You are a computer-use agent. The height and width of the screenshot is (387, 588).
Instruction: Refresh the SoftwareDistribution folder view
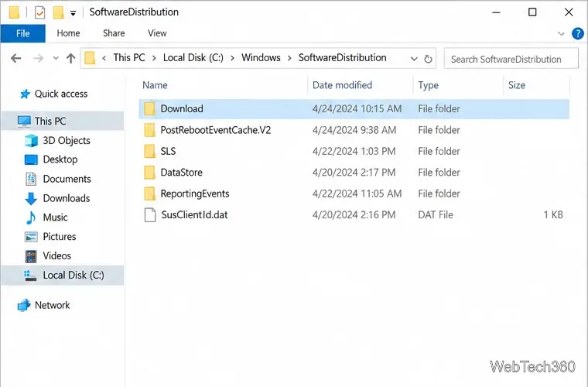pyautogui.click(x=428, y=59)
